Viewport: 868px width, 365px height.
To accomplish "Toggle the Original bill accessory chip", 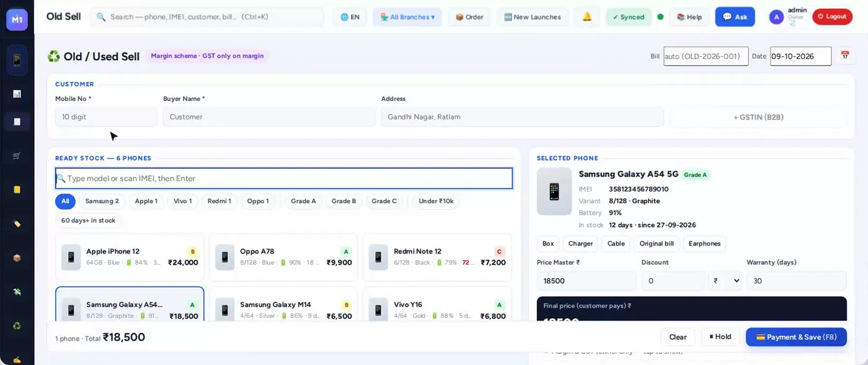I will pos(657,244).
